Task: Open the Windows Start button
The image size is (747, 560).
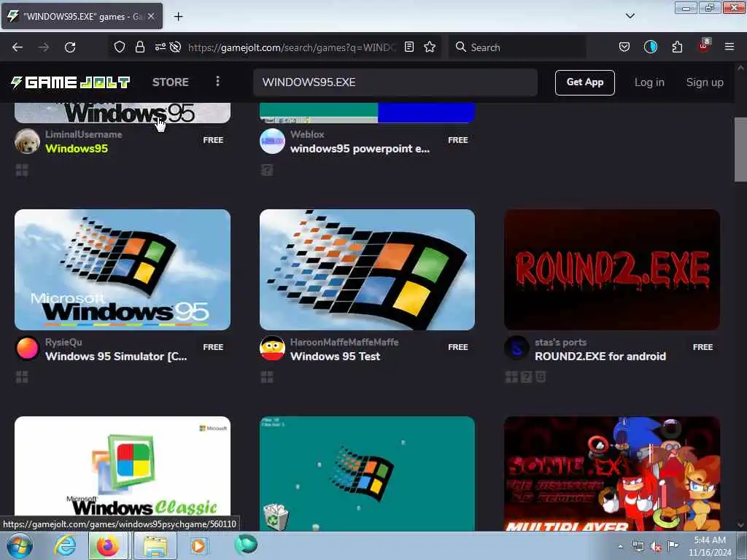Action: pos(20,545)
